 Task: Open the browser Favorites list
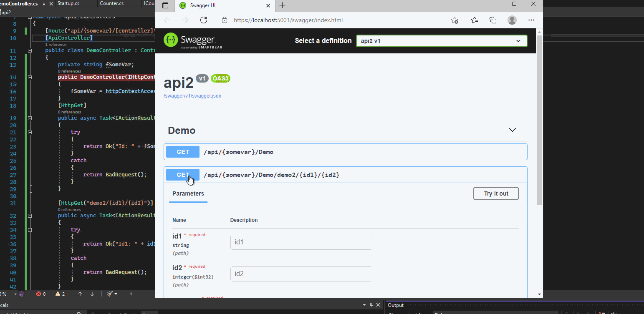click(475, 20)
